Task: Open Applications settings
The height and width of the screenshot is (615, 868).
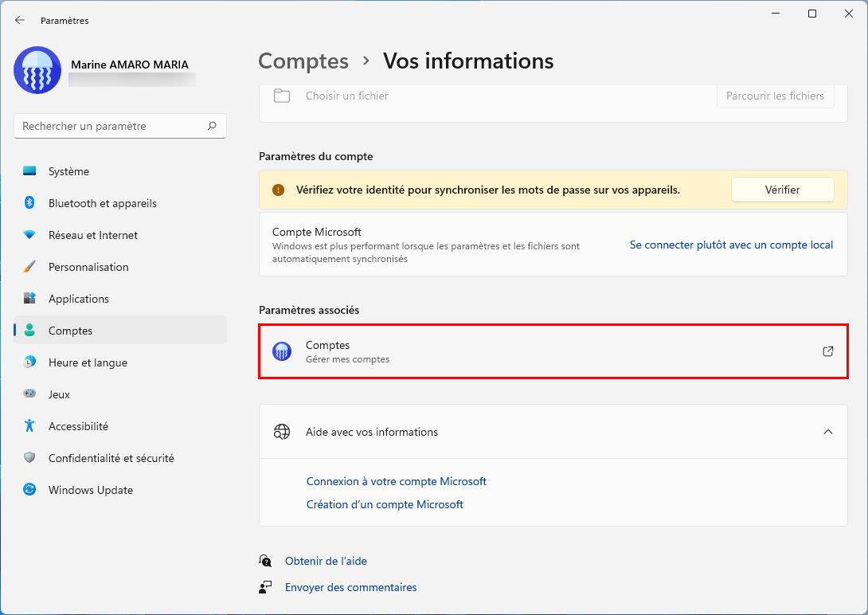Action: pos(120,299)
